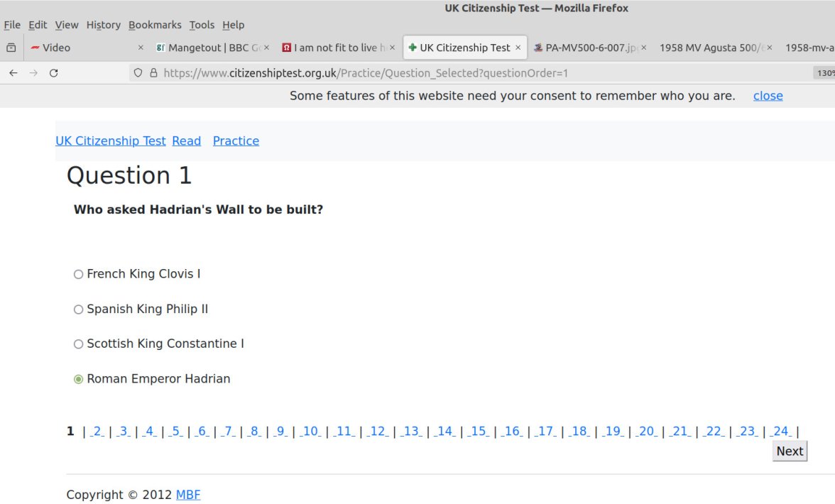
Task: Open the Bookmarks menu
Action: point(155,24)
